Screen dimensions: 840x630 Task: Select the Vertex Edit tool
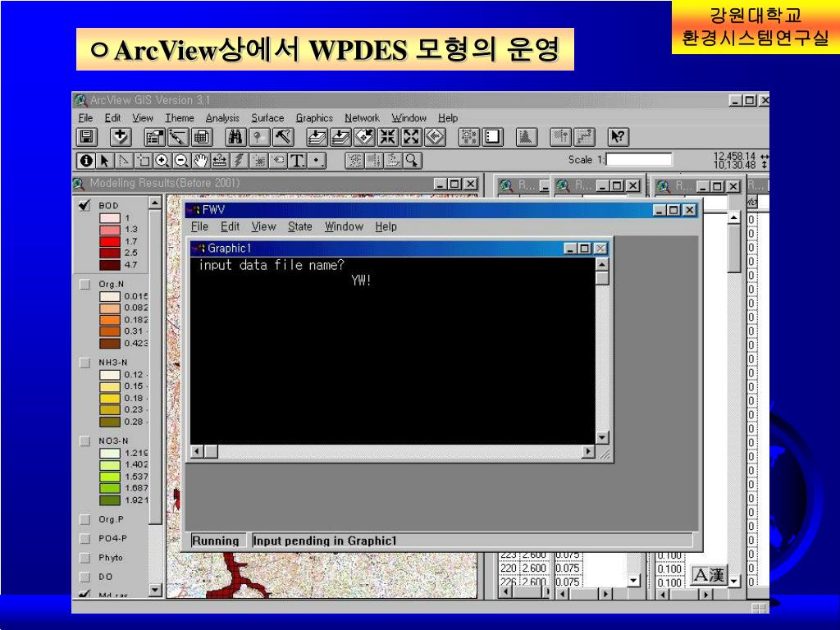pyautogui.click(x=125, y=160)
